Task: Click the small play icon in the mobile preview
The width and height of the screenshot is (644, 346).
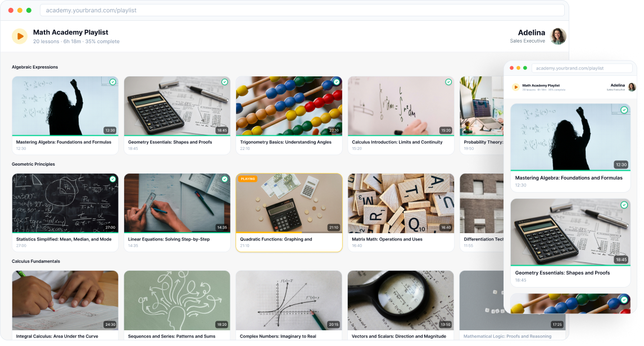Action: click(516, 87)
